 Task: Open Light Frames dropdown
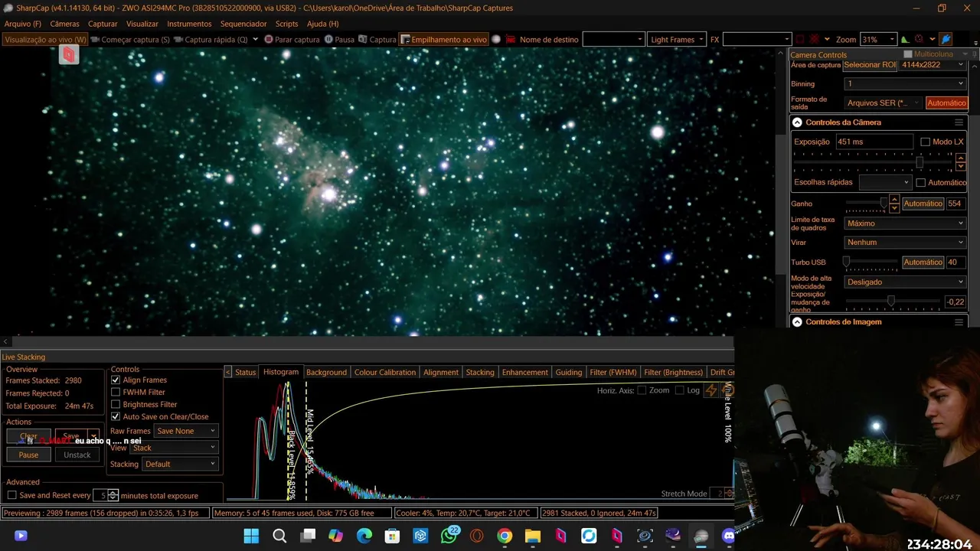[x=677, y=39]
